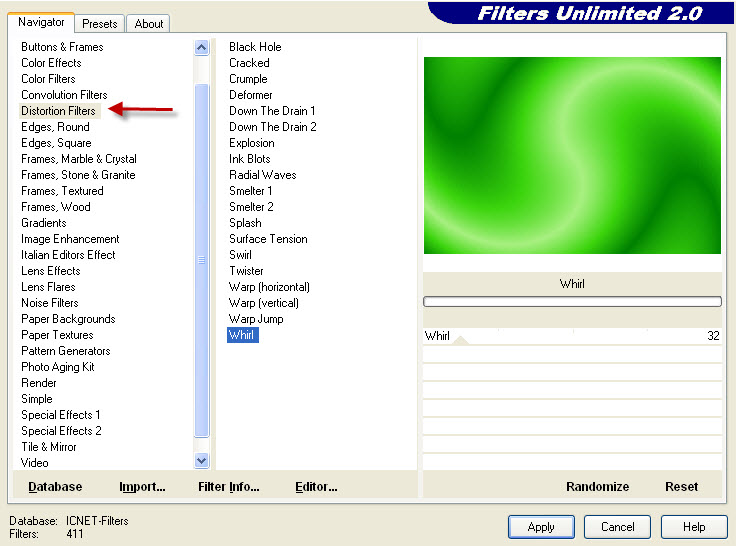736x546 pixels.
Task: Select Pattern Generators category
Action: coord(66,351)
